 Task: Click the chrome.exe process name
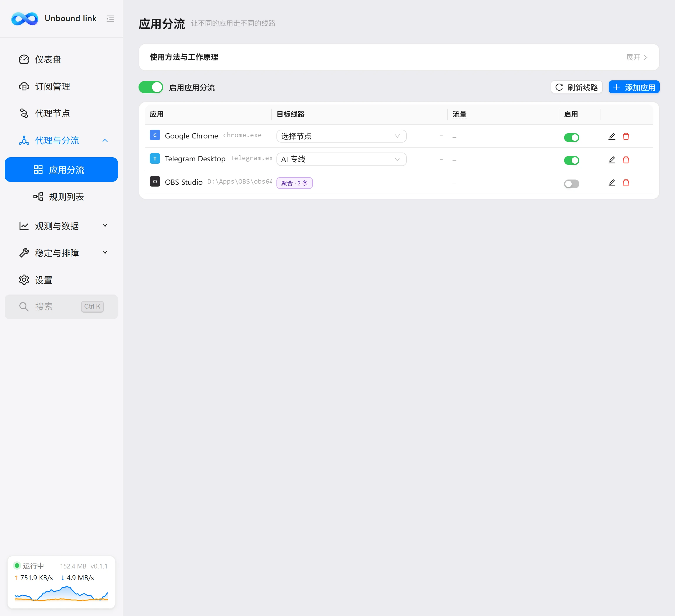tap(242, 135)
